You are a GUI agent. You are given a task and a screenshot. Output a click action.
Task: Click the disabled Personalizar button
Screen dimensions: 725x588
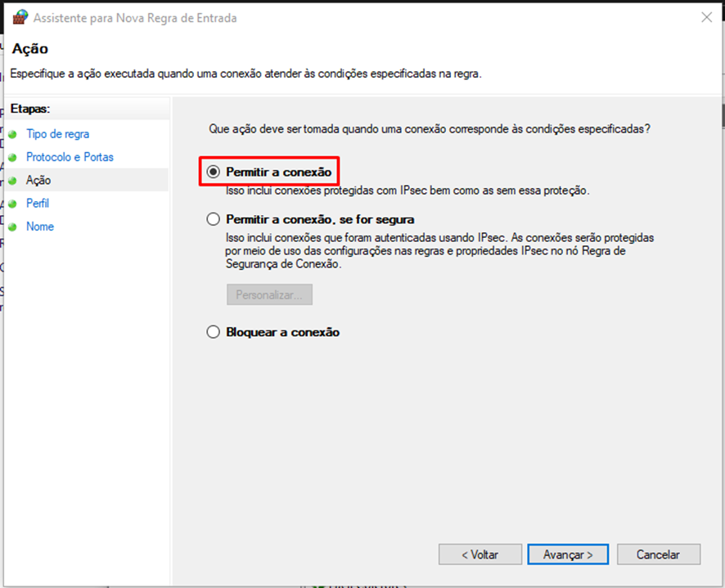[x=269, y=294]
